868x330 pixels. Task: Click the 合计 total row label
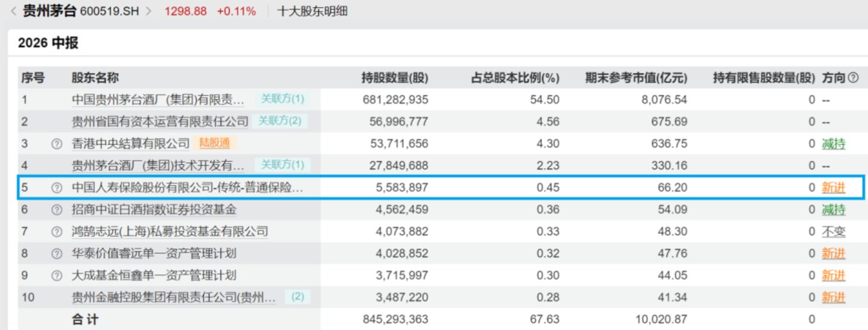point(85,319)
